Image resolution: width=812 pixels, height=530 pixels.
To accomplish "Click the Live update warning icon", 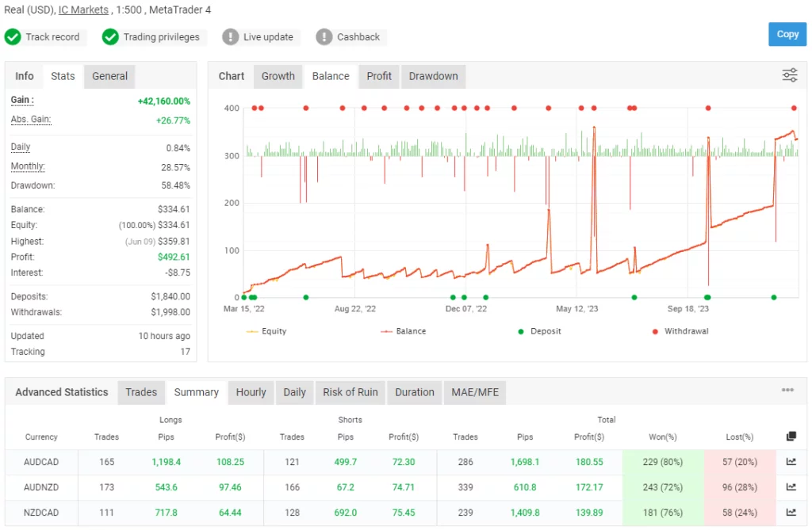I will pyautogui.click(x=229, y=36).
